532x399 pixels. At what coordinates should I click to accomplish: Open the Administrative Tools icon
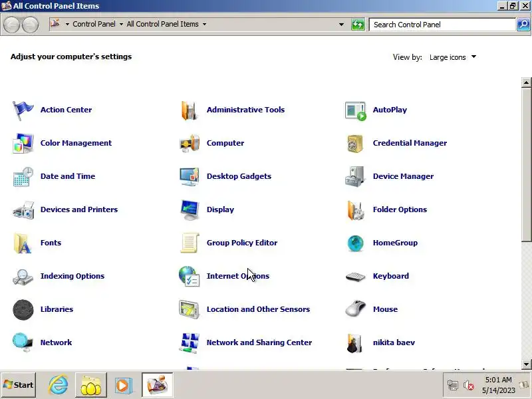[x=189, y=110]
